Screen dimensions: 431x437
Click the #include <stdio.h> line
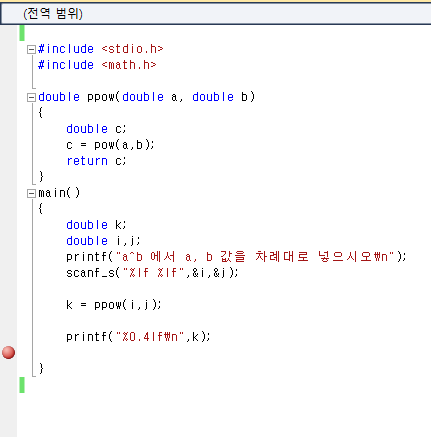click(x=101, y=49)
